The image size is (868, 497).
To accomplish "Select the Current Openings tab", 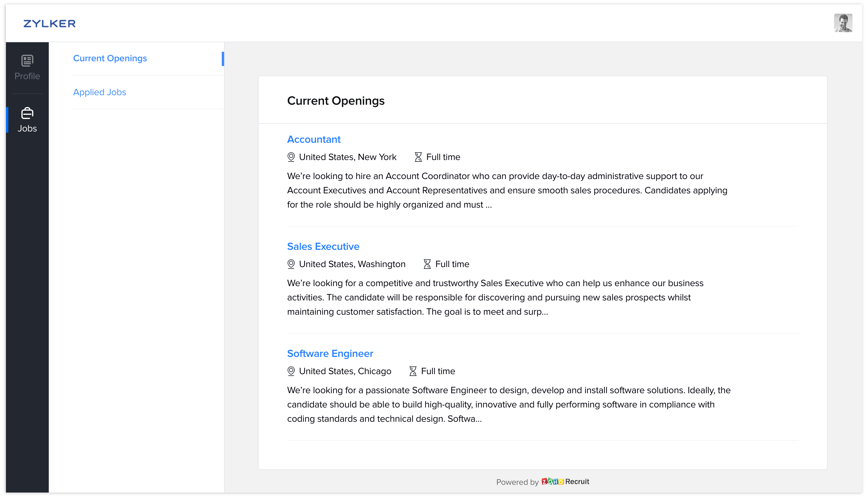I will point(110,58).
